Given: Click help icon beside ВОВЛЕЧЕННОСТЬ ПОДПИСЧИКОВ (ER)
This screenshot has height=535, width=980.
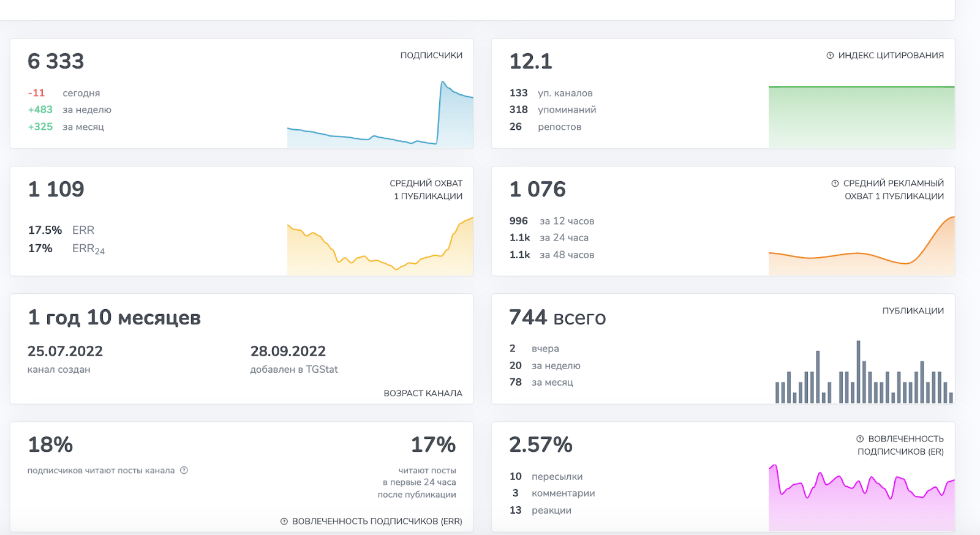Looking at the screenshot, I should [860, 439].
